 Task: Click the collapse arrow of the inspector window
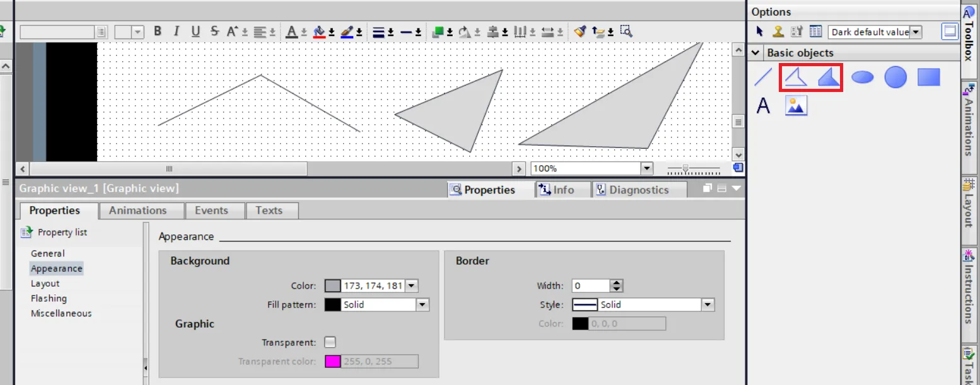point(736,188)
